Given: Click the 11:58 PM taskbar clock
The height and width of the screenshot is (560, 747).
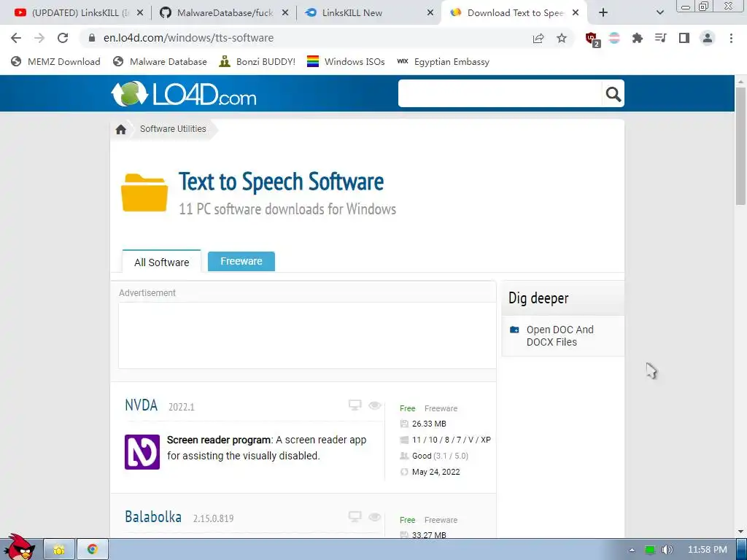Looking at the screenshot, I should 707,550.
